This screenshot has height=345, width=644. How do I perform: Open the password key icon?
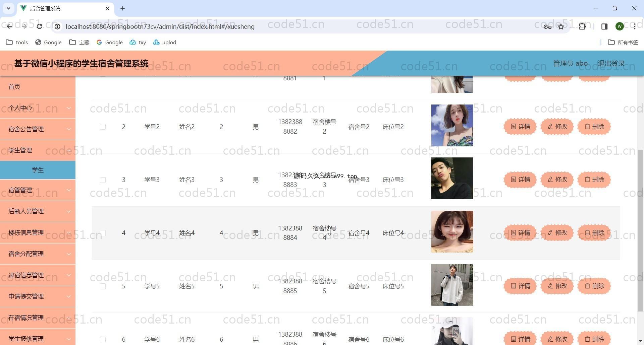pyautogui.click(x=547, y=26)
